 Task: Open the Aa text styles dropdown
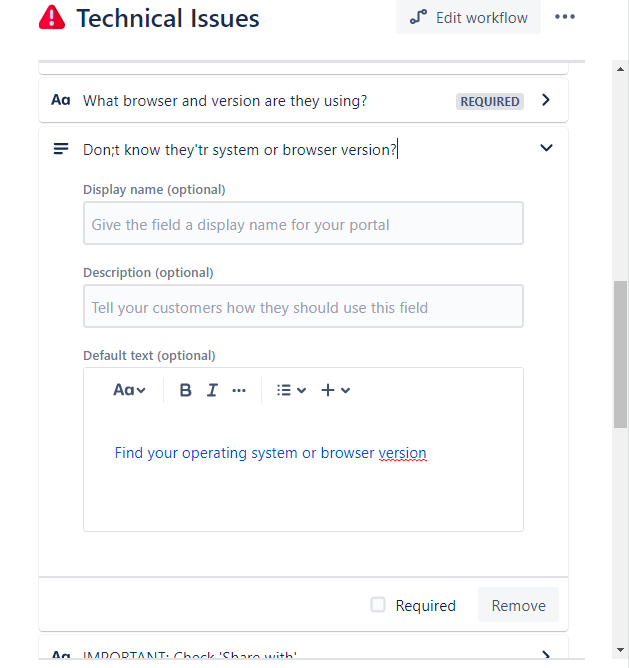click(x=129, y=390)
